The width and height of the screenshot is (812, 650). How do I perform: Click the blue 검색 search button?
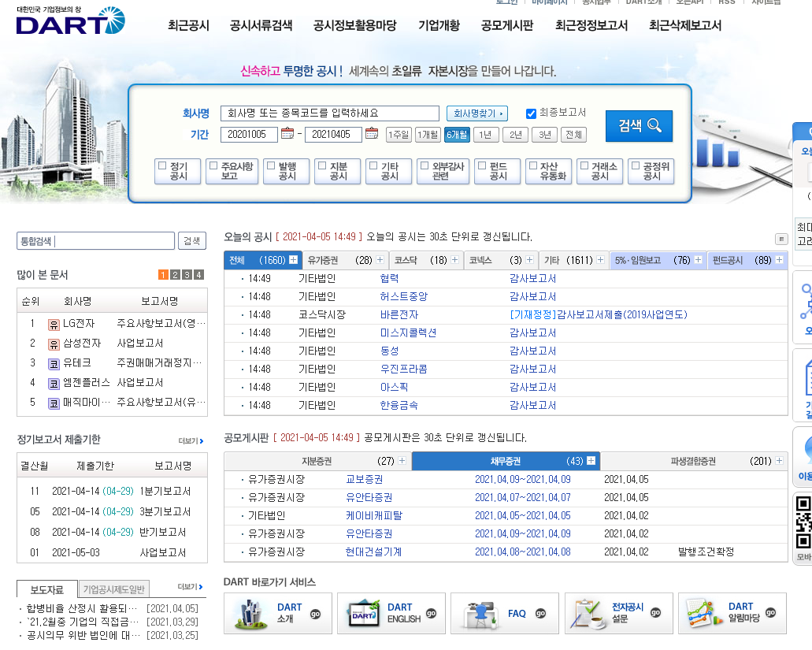pyautogui.click(x=639, y=126)
